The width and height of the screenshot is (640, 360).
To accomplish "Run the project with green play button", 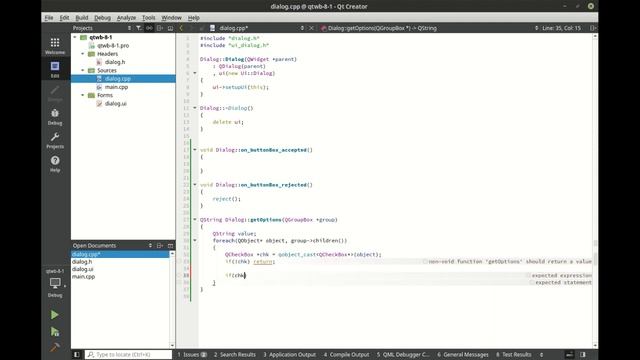I will click(x=54, y=315).
